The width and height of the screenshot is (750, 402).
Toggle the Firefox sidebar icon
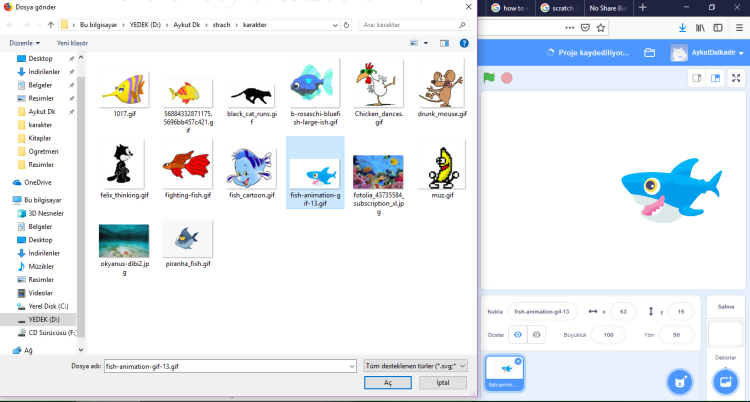pos(718,28)
